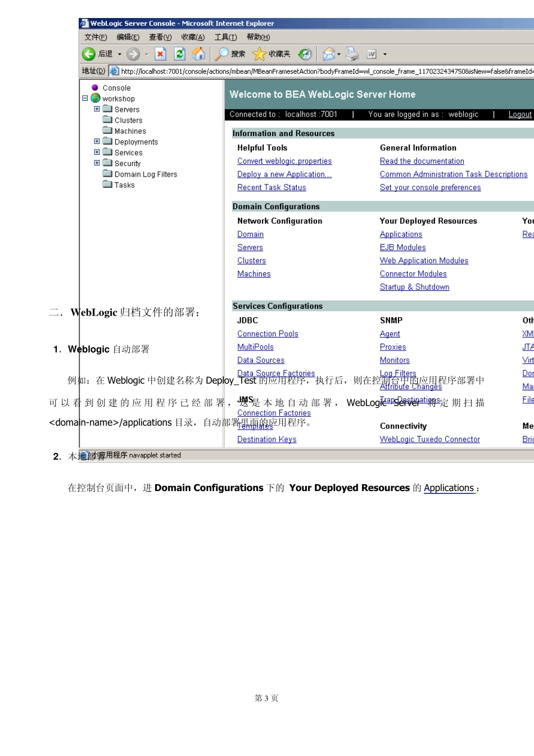534x756 pixels.
Task: Open the SNMP Agent link
Action: [390, 334]
